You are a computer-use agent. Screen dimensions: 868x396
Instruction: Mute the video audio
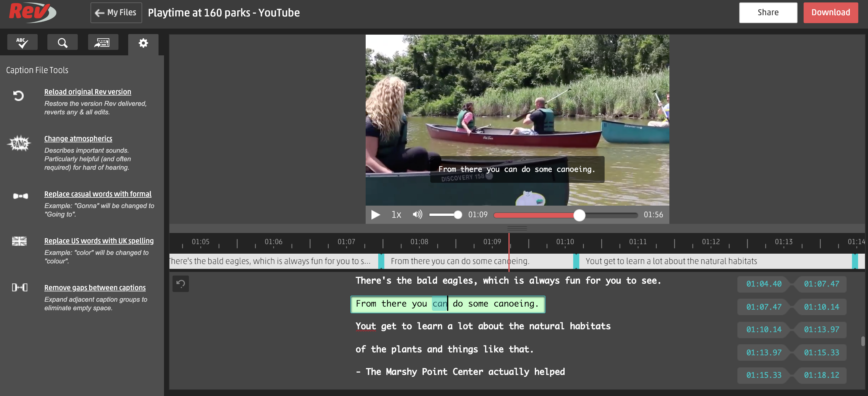point(417,215)
